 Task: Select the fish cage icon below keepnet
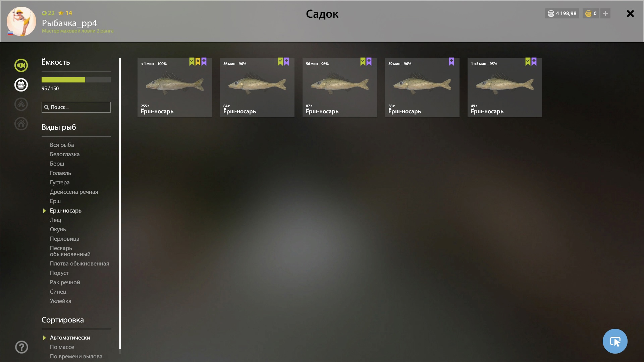[21, 85]
